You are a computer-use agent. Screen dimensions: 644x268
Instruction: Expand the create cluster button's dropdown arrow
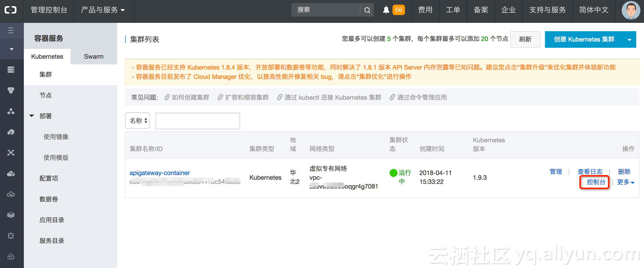pos(629,39)
